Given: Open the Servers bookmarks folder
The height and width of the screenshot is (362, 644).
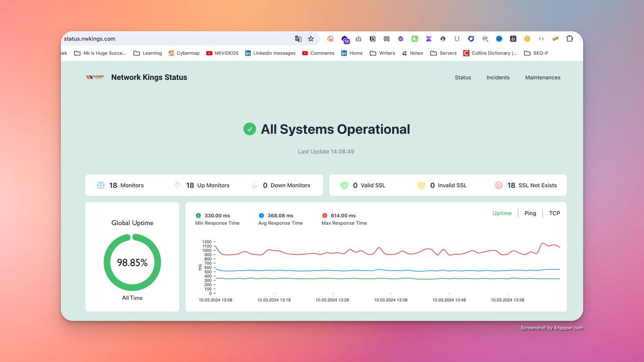Looking at the screenshot, I should [443, 53].
